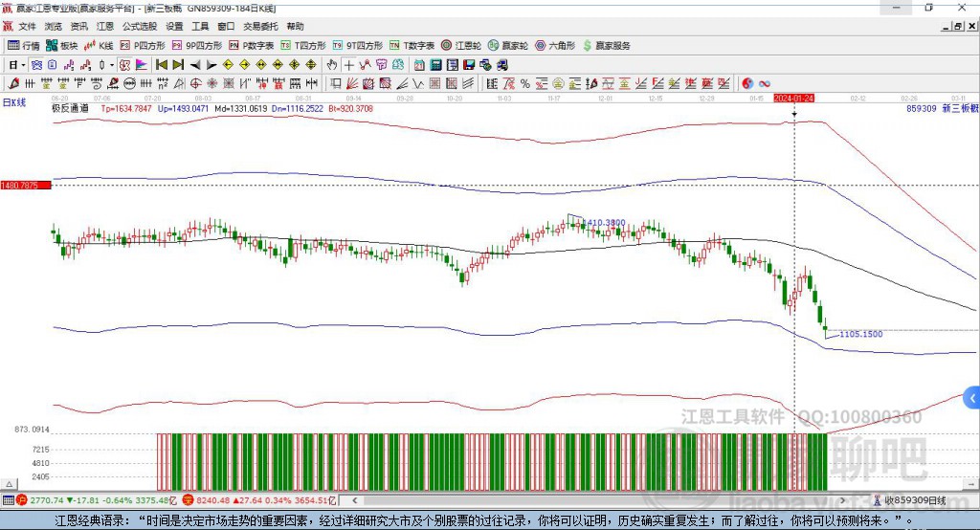Open the 江恩 menu
This screenshot has width=980, height=530.
point(105,27)
